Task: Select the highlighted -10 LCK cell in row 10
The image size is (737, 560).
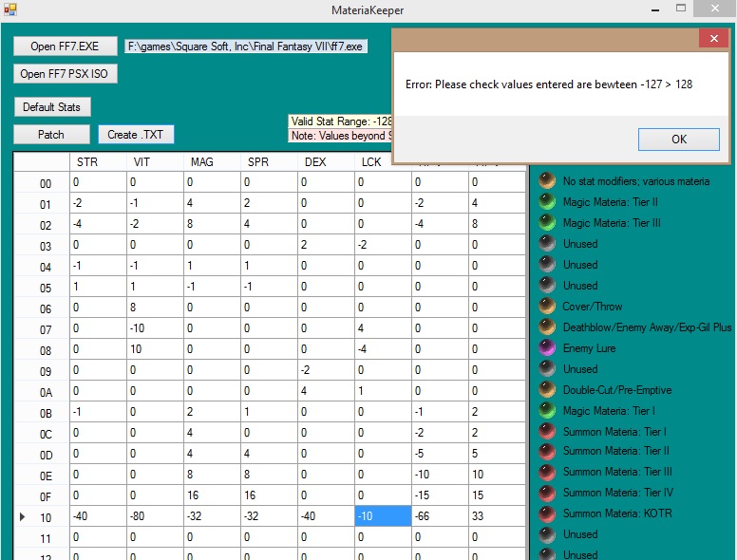Action: click(x=383, y=515)
